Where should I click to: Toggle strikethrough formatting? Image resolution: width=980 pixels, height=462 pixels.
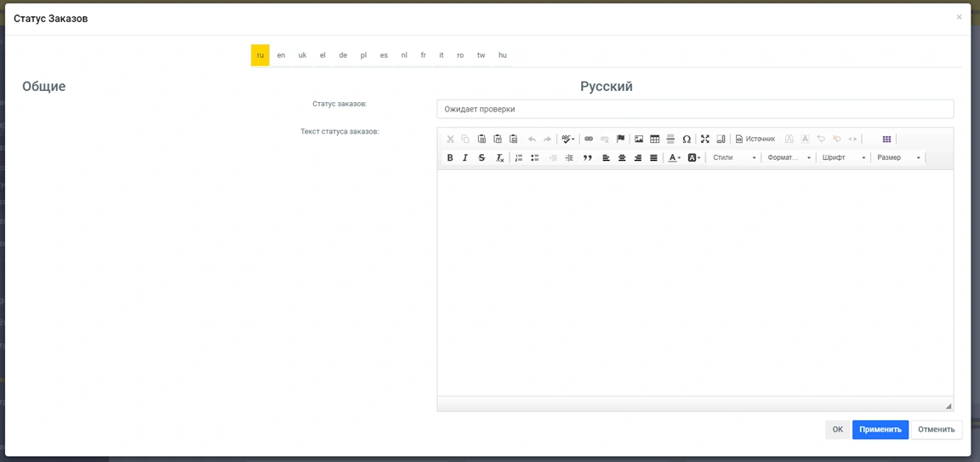481,158
